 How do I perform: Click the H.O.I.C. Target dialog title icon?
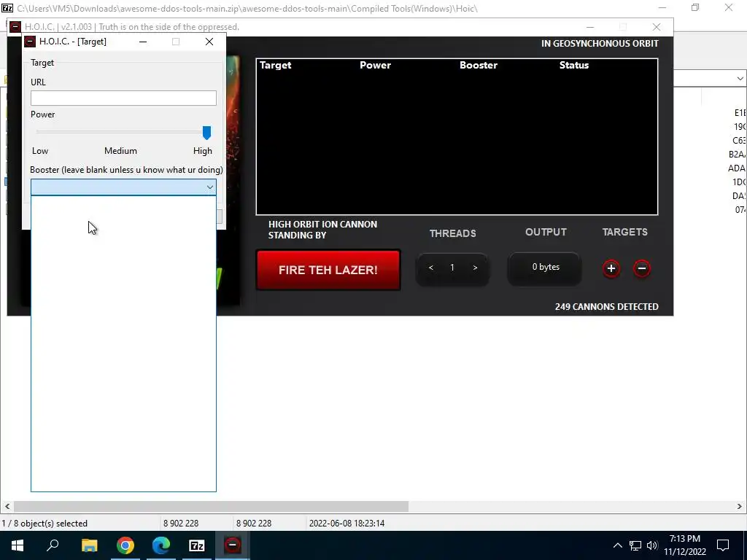pos(30,42)
